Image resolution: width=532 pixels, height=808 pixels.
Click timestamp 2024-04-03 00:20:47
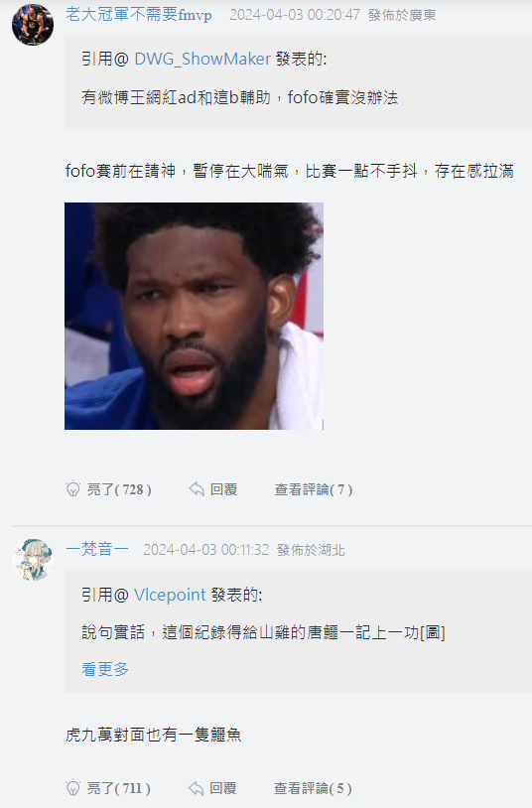tap(295, 15)
